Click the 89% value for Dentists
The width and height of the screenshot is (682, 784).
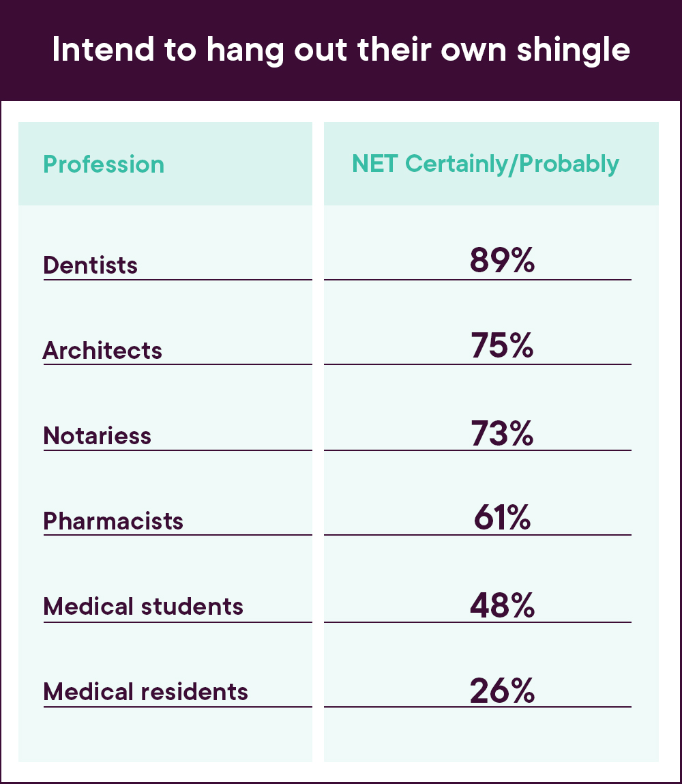coord(502,261)
